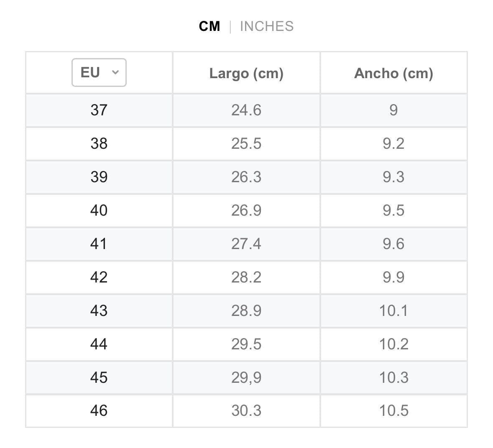Image resolution: width=493 pixels, height=448 pixels.
Task: Select the 29,9 length cell
Action: pyautogui.click(x=246, y=377)
